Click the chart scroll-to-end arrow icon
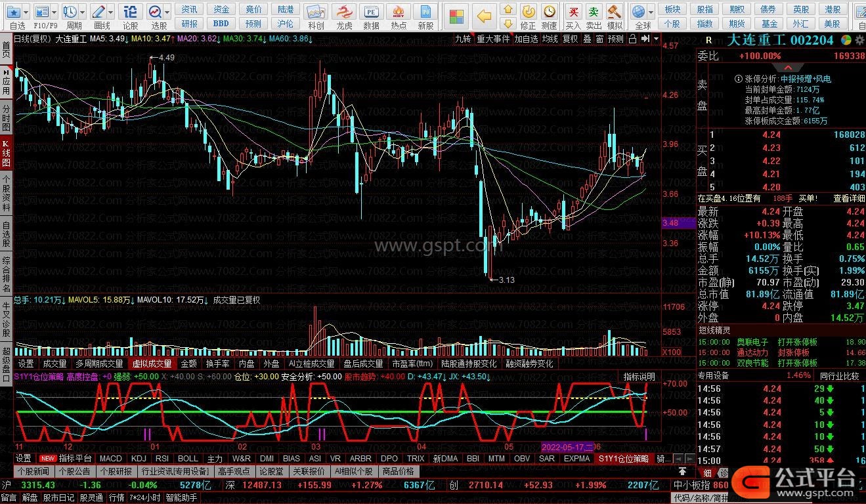The height and width of the screenshot is (504, 866). (x=645, y=39)
